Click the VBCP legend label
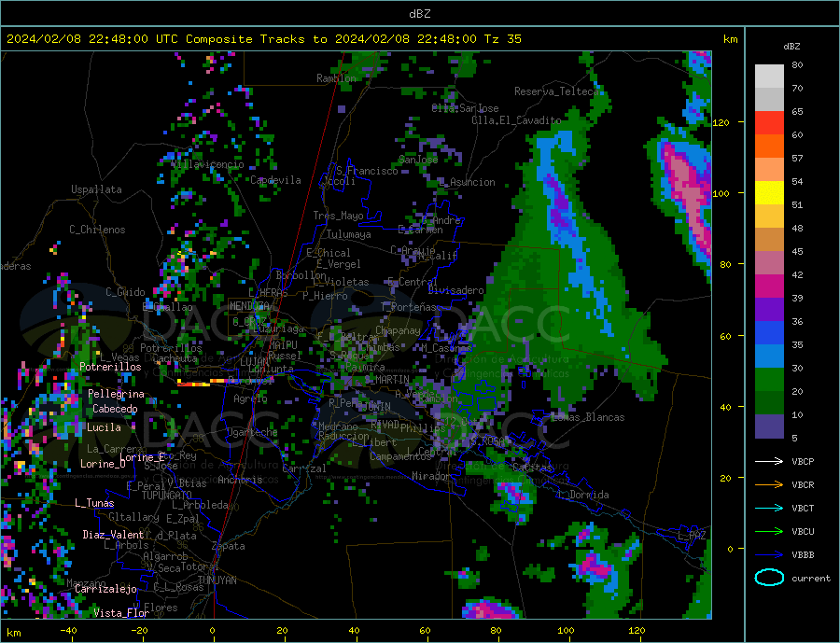Viewport: 840px width, 643px height. coord(803,461)
